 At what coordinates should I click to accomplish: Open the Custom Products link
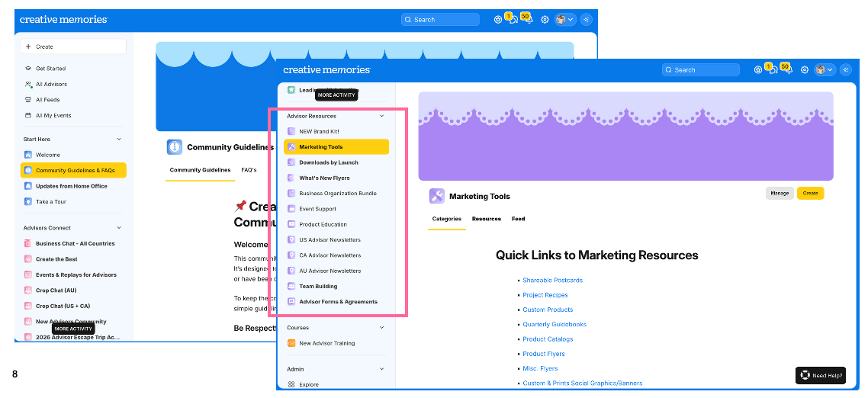point(548,310)
